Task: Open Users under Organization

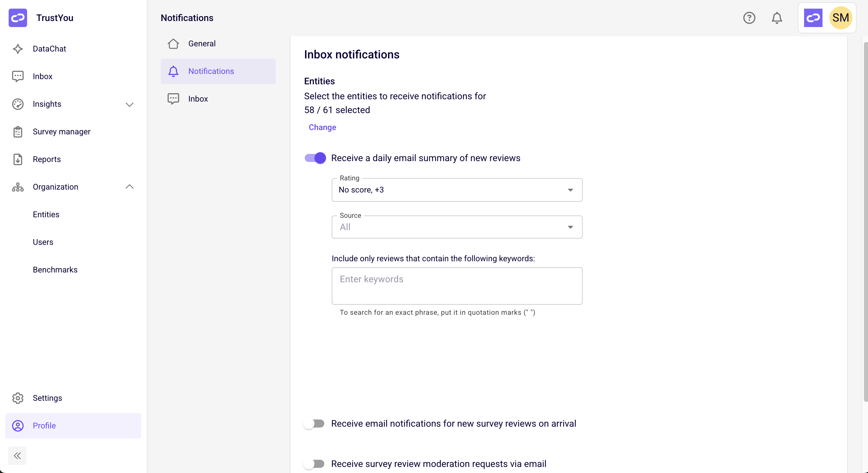Action: [73, 242]
